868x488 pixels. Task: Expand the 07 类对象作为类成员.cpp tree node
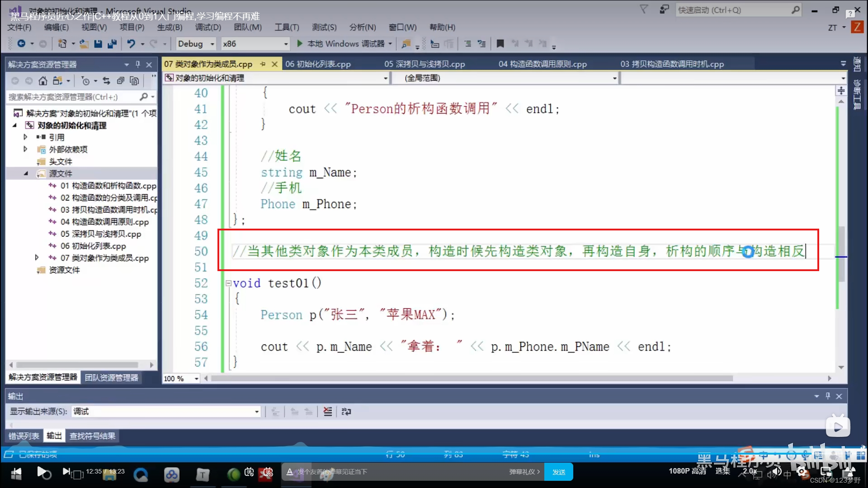(x=37, y=258)
